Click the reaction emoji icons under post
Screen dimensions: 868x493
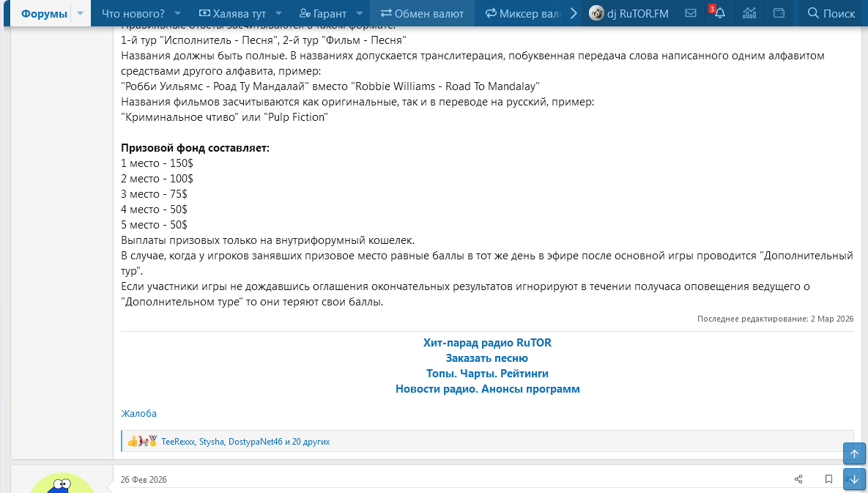(x=143, y=442)
